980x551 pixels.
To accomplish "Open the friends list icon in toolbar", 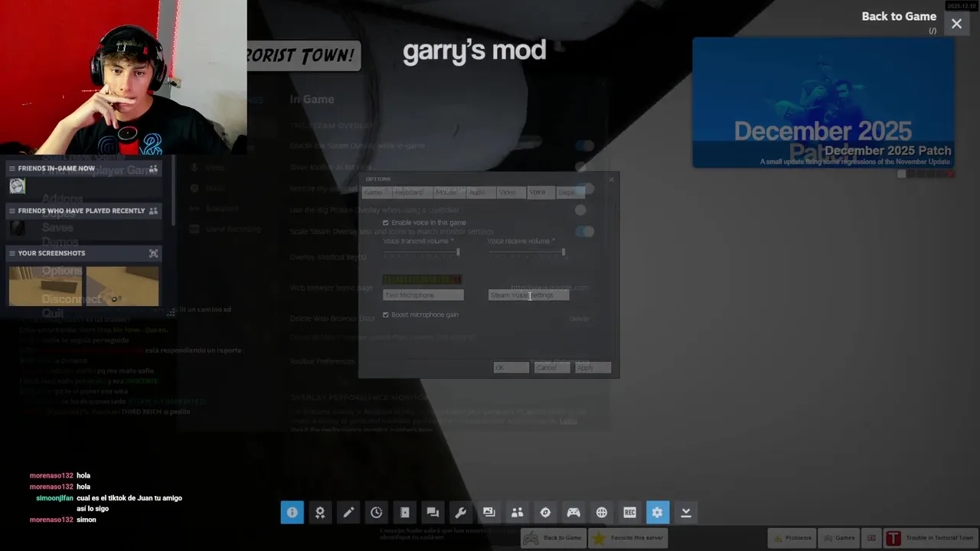I will [518, 513].
